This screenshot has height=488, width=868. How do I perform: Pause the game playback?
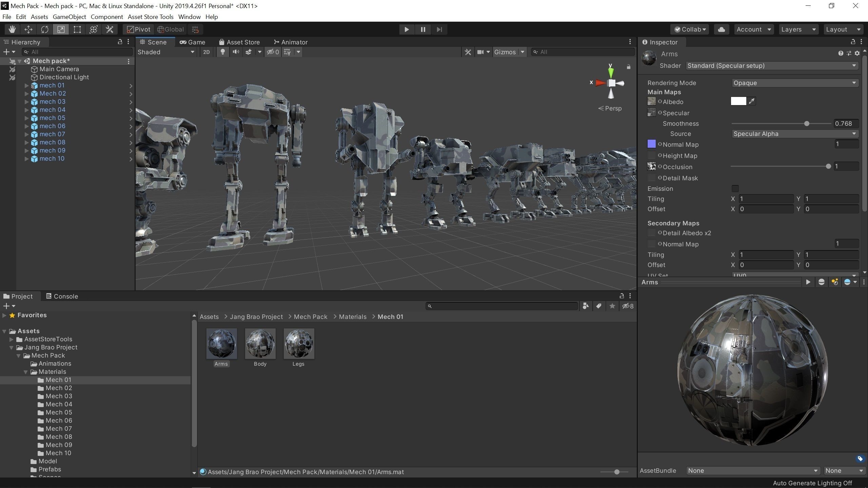423,29
